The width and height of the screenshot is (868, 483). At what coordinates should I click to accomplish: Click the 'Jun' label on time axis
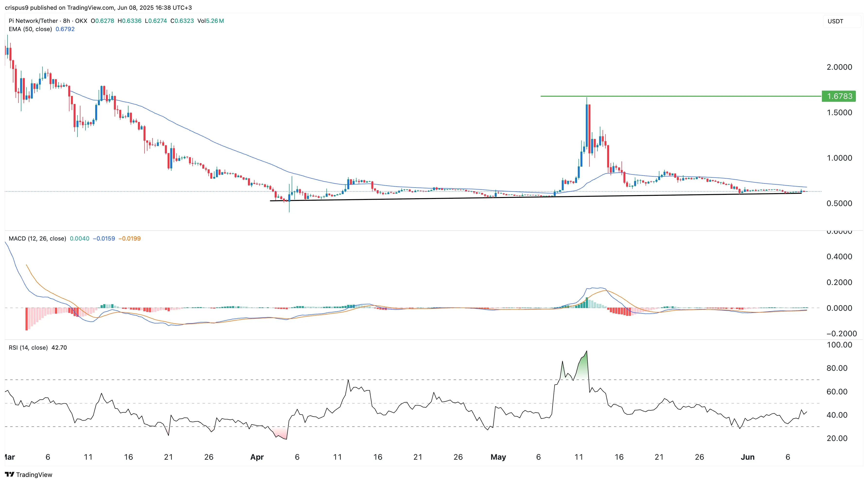[747, 457]
